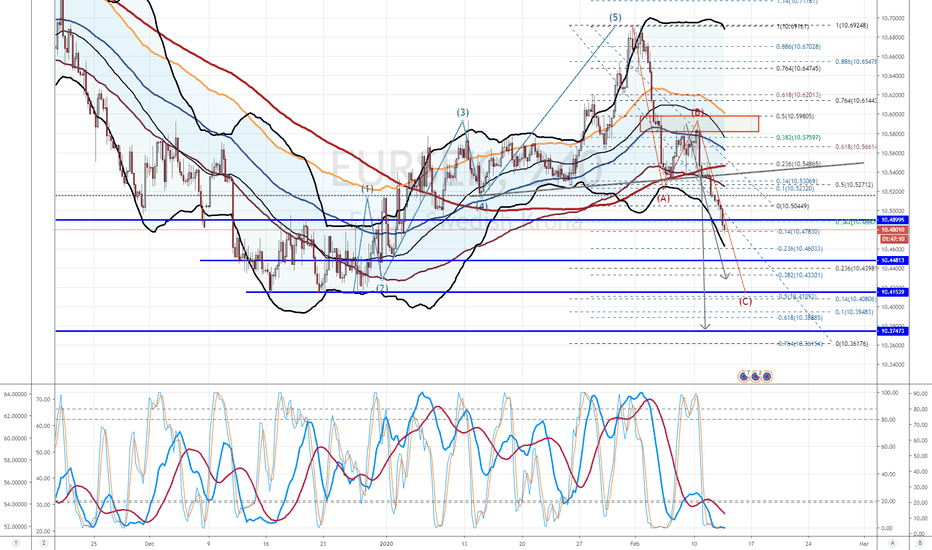Click the 2020 date on time axis
Viewport: 932px width, 550px height.
click(386, 543)
